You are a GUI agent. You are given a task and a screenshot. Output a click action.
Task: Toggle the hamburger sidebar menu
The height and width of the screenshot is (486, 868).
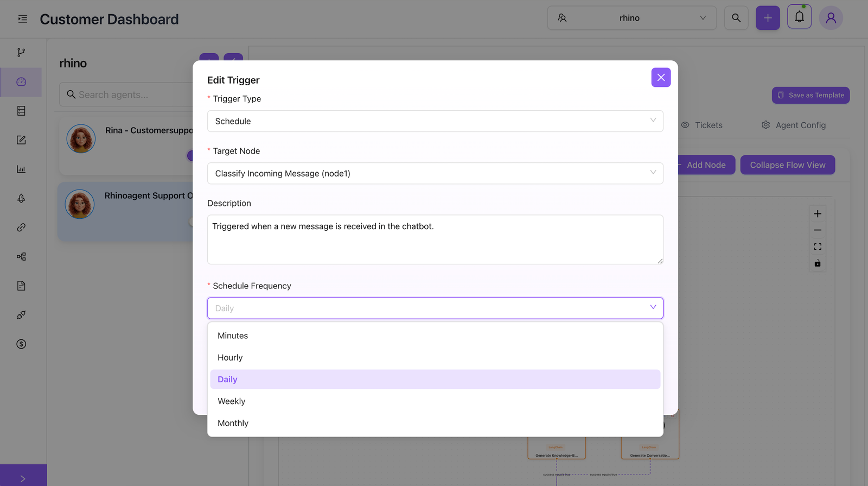click(x=23, y=19)
